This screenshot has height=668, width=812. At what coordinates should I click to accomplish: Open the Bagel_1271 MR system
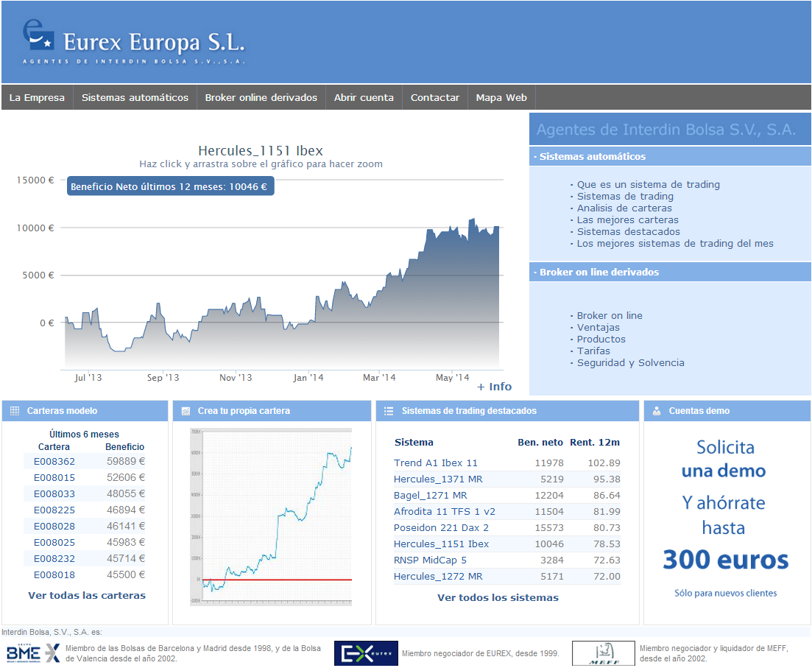[431, 495]
